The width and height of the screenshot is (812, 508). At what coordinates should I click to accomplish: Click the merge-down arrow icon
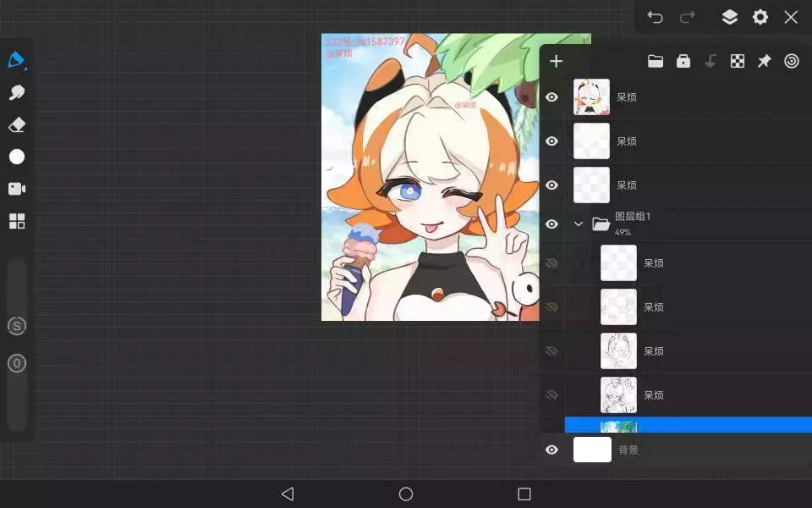tap(710, 61)
